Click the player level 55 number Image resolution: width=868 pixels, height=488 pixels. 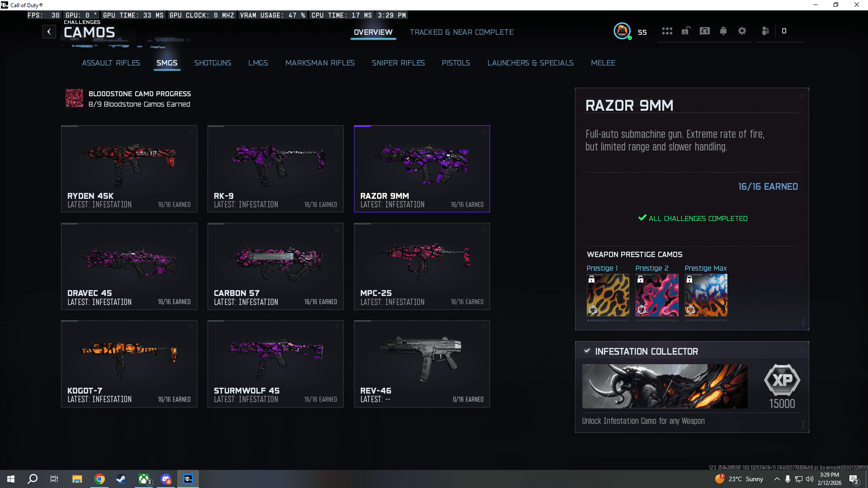pyautogui.click(x=642, y=32)
